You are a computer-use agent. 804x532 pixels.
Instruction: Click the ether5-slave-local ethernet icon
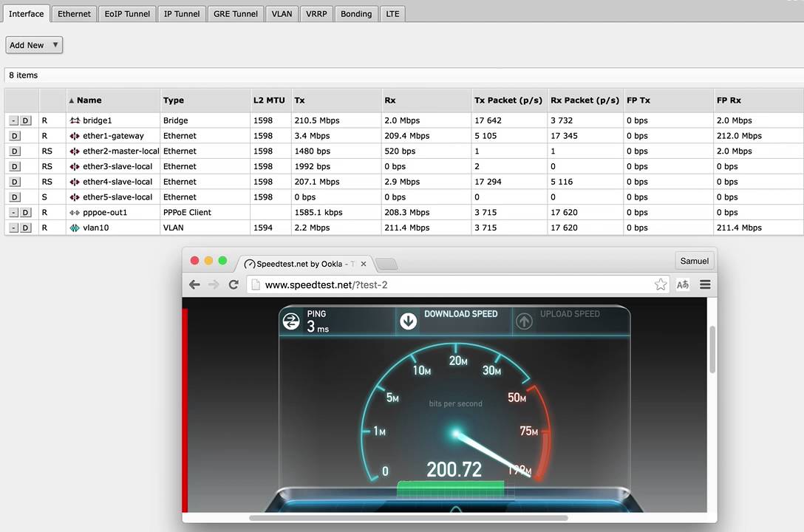(x=75, y=197)
